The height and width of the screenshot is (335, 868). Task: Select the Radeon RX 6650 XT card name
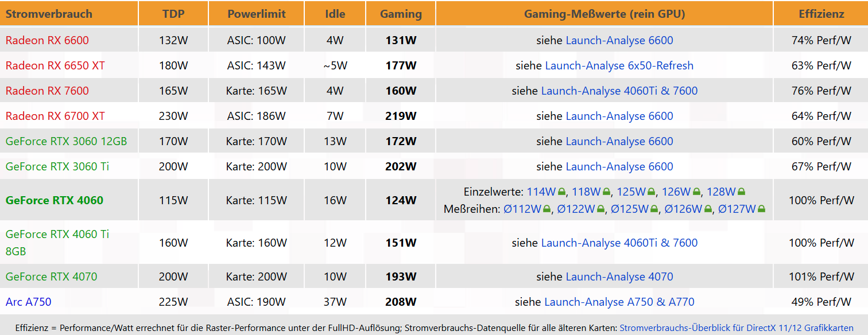pyautogui.click(x=55, y=65)
